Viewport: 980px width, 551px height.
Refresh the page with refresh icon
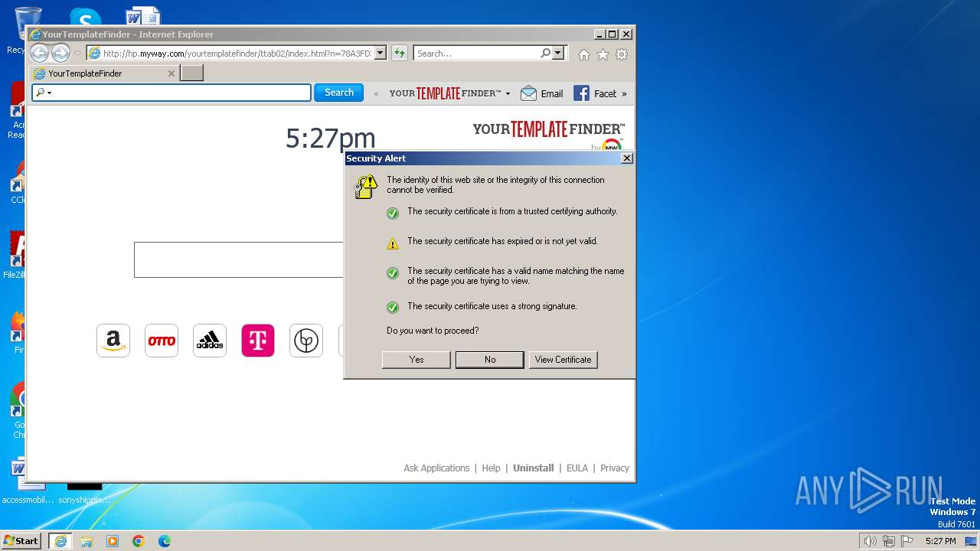coord(399,54)
